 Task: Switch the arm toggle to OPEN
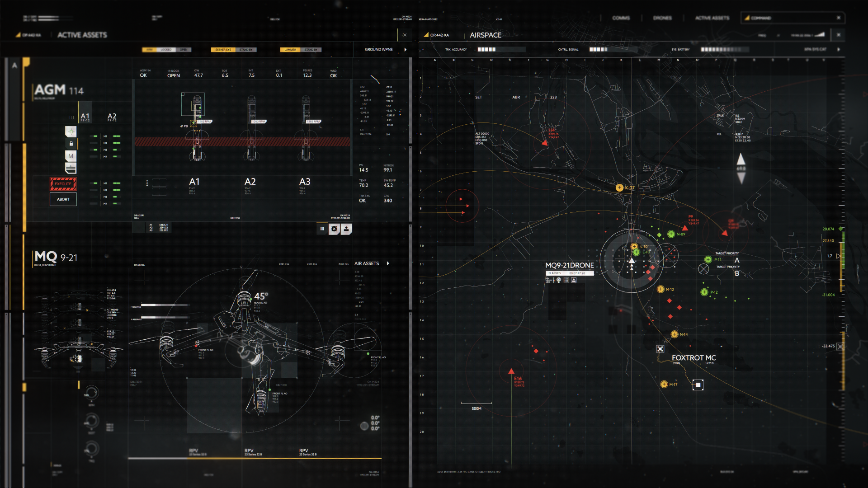coord(184,50)
